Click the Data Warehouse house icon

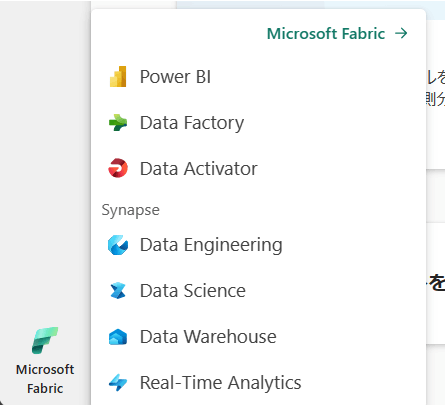[x=118, y=336]
